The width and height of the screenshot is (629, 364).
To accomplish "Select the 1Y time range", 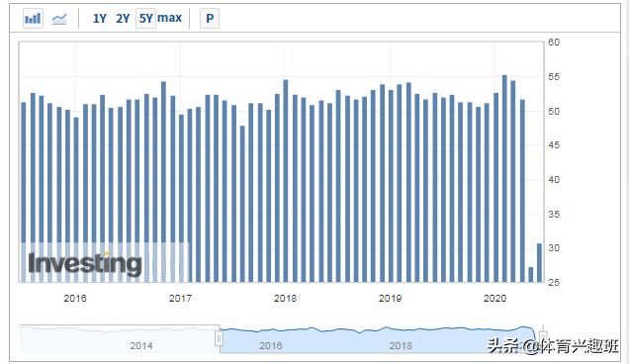I will 99,19.
